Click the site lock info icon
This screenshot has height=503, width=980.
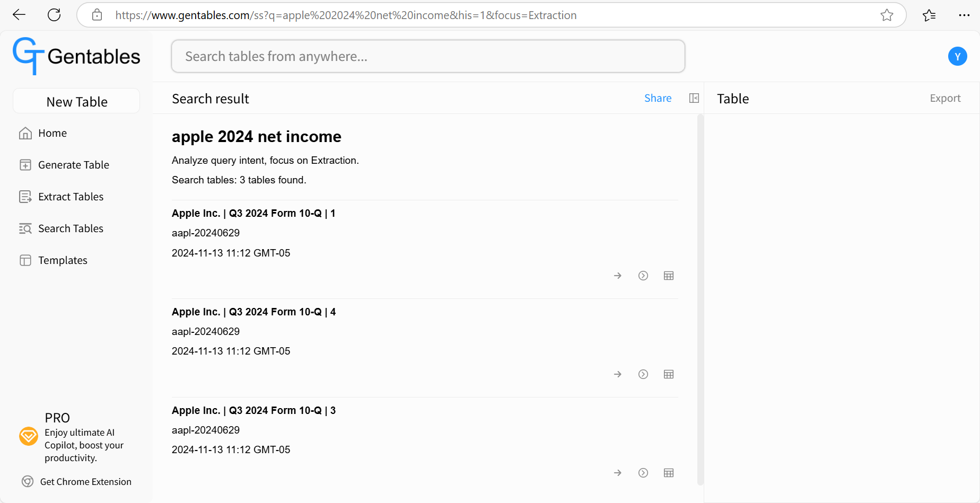pyautogui.click(x=97, y=15)
